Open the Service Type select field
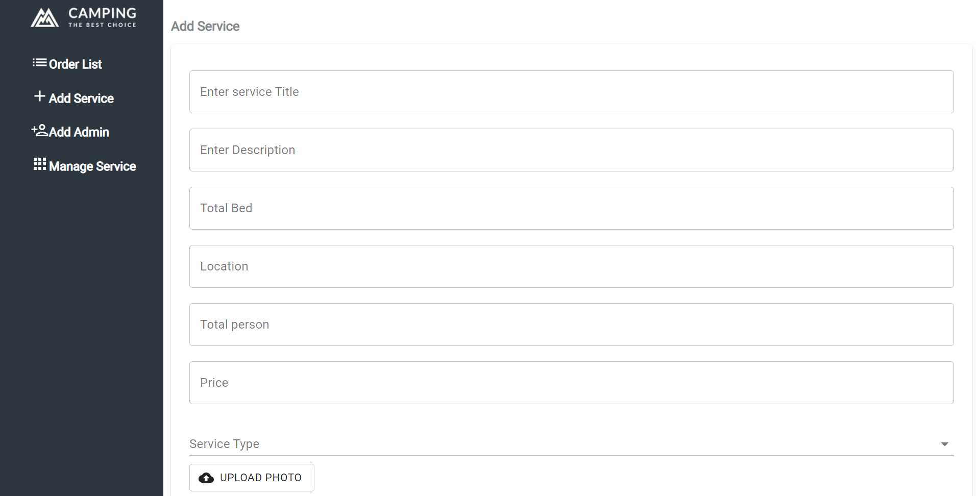The height and width of the screenshot is (496, 980). point(571,444)
